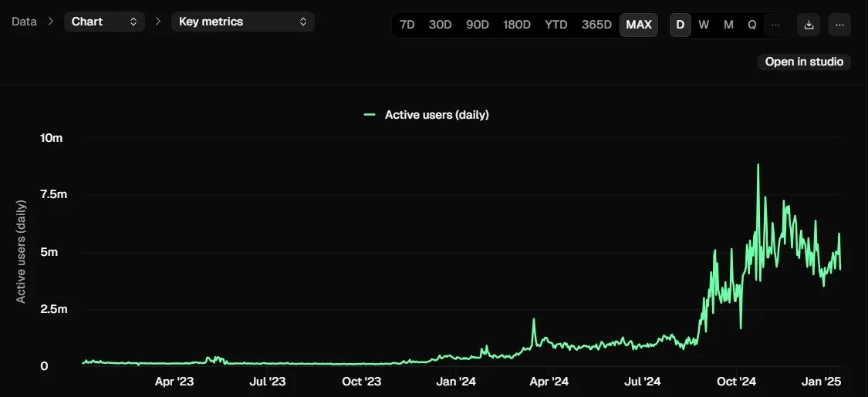Click the breadcrumb arrow after Data
This screenshot has height=397, width=868.
coord(51,22)
